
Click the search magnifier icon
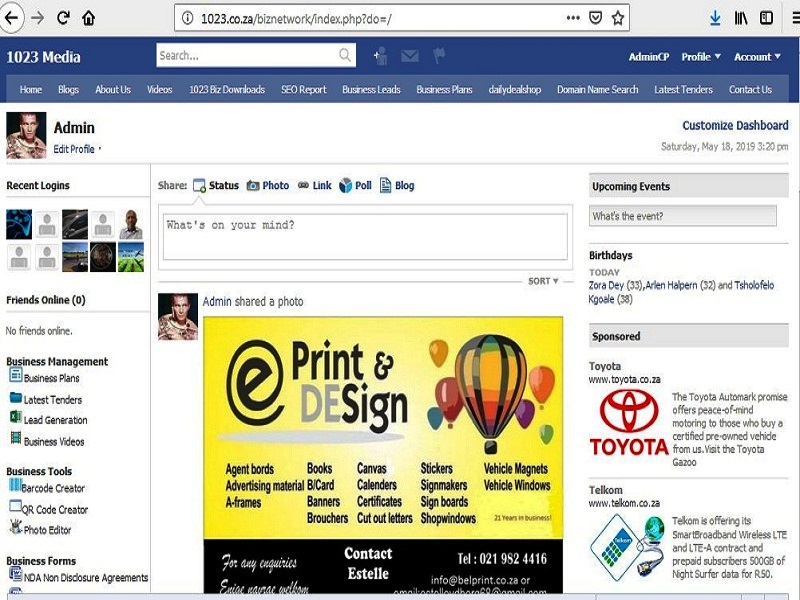click(x=345, y=56)
